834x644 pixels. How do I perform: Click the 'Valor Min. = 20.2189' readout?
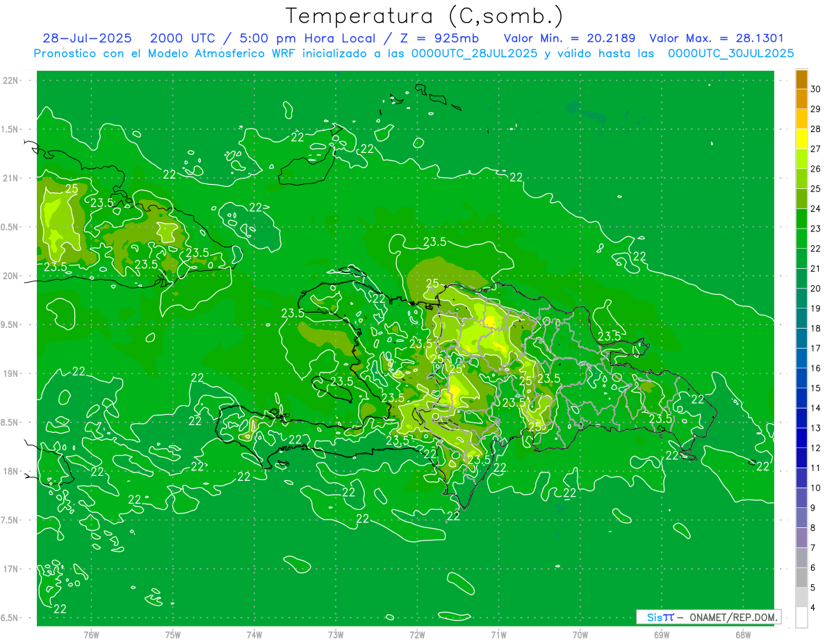pyautogui.click(x=569, y=38)
